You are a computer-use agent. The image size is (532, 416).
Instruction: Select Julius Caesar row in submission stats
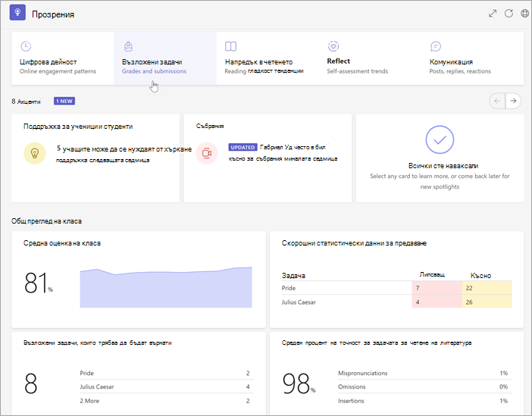pyautogui.click(x=396, y=302)
